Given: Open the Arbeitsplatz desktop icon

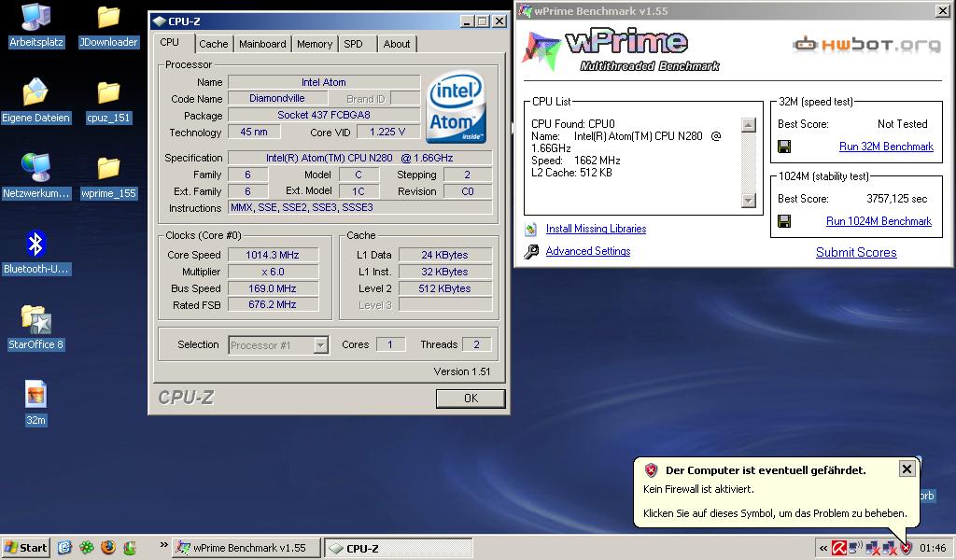Looking at the screenshot, I should pos(35,19).
